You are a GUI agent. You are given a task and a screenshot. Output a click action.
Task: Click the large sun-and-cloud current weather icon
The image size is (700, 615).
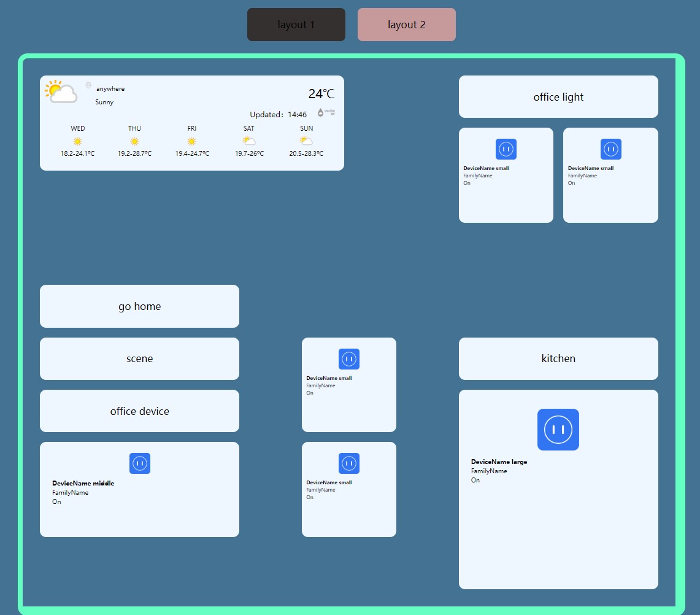(61, 91)
